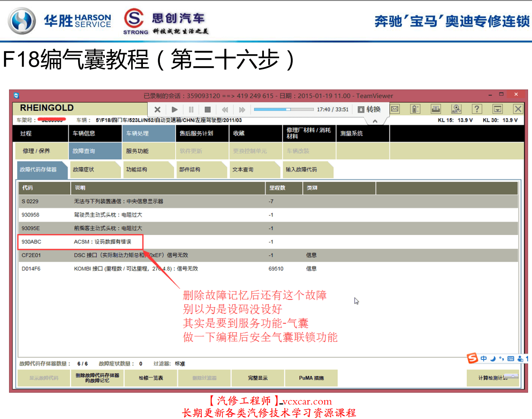Expand the 收藏 favorites section
532x419 pixels.
pos(256,133)
